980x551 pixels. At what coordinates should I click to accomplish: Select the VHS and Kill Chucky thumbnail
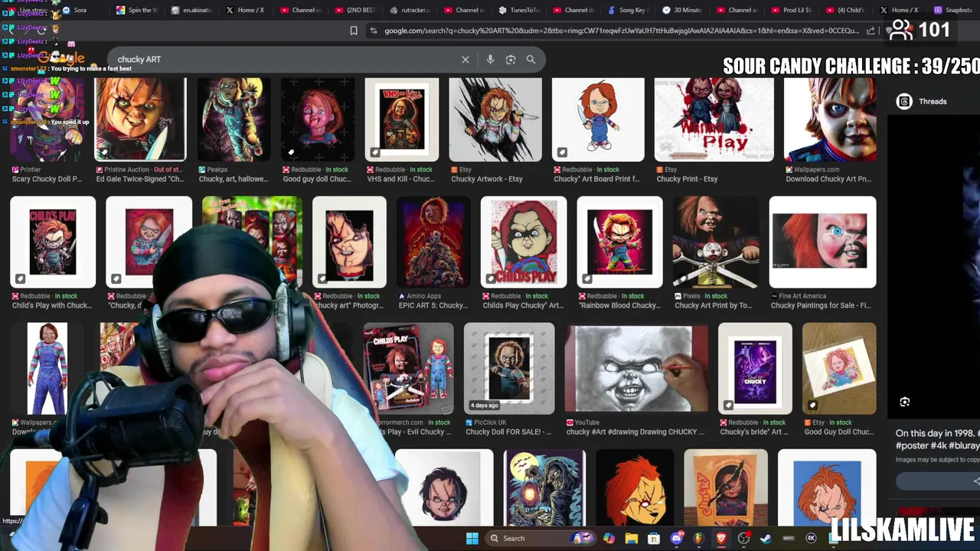(402, 119)
